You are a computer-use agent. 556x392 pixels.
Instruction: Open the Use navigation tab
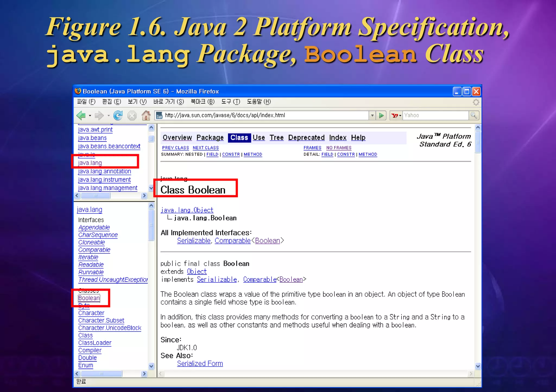(x=259, y=138)
